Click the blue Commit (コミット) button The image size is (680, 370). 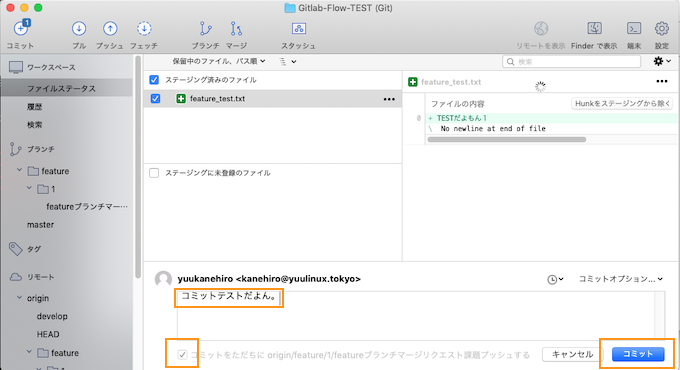point(638,354)
